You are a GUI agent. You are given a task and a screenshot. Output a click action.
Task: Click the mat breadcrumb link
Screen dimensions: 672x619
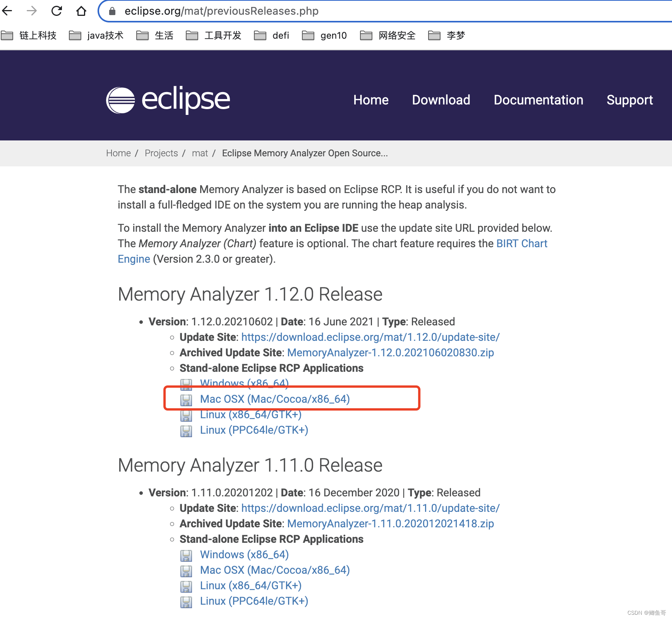click(200, 153)
